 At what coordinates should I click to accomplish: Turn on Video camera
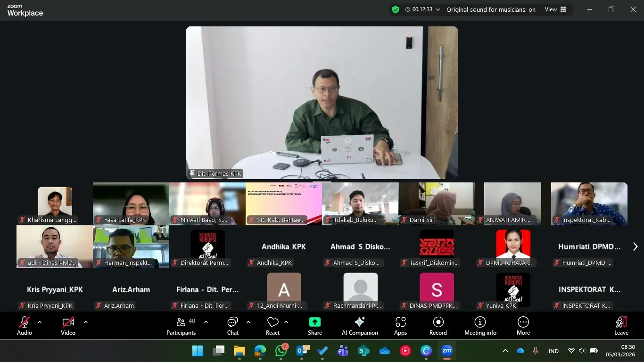coord(68,326)
